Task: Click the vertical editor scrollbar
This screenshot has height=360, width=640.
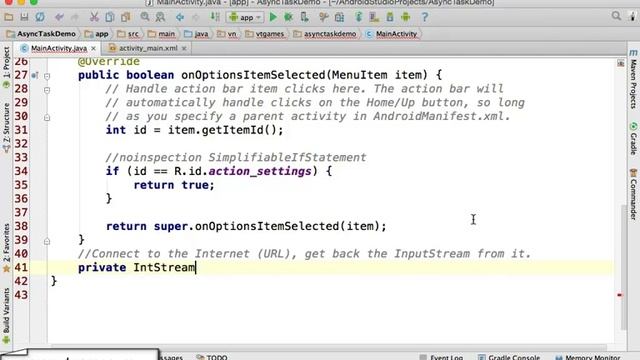Action: coord(624,266)
